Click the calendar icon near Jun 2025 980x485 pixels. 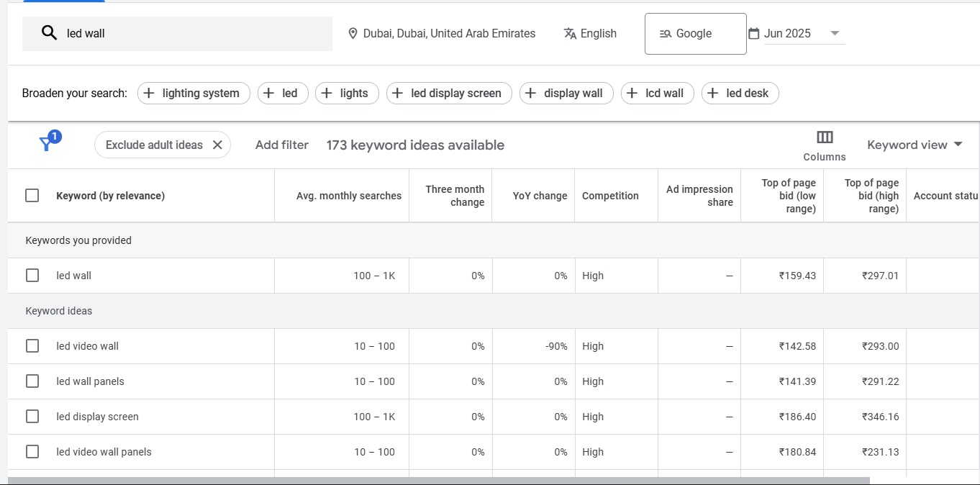(x=754, y=33)
